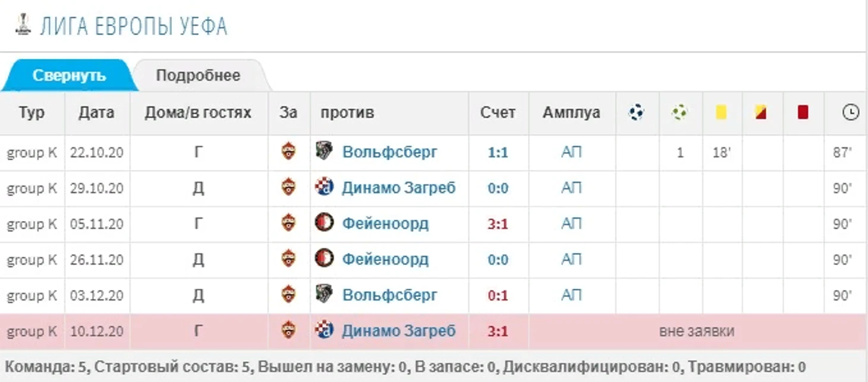Open the Вольфсберг link for 22.10.20 match
This screenshot has width=868, height=382.
coord(390,152)
